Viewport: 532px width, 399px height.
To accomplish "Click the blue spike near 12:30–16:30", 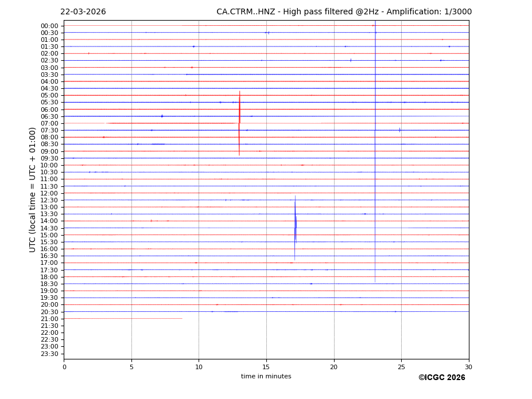I will 295,228.
